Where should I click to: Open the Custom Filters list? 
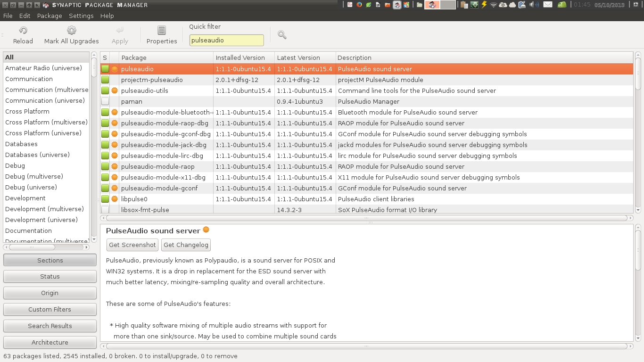tap(50, 309)
